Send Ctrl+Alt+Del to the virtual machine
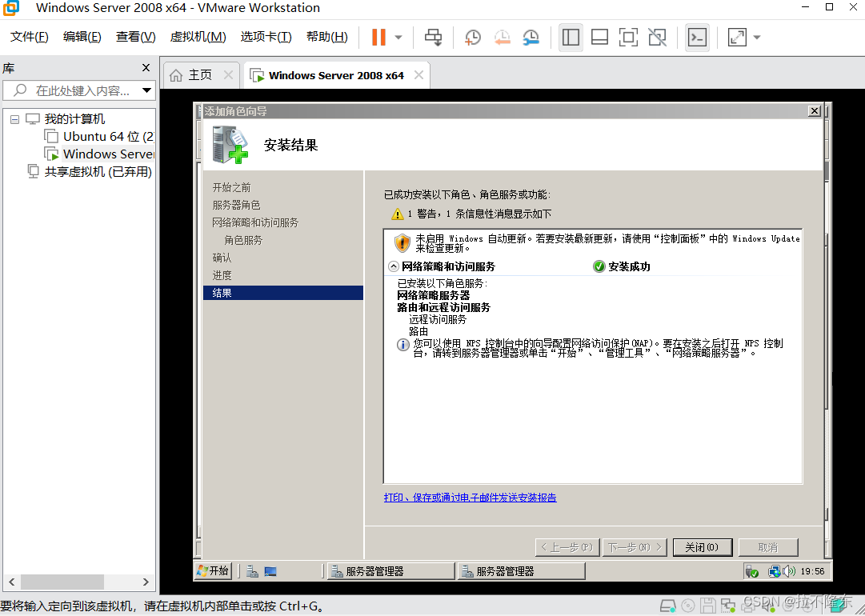The height and width of the screenshot is (616, 865). point(433,37)
